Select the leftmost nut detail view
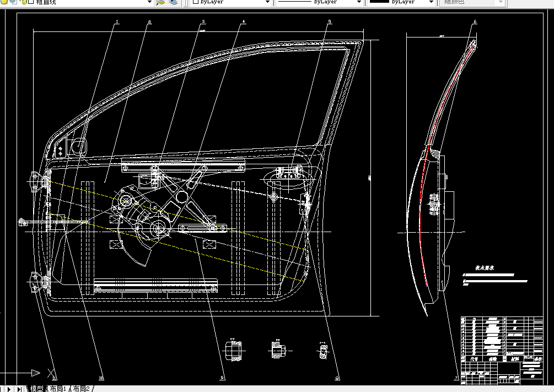This screenshot has width=554, height=392. 234,350
